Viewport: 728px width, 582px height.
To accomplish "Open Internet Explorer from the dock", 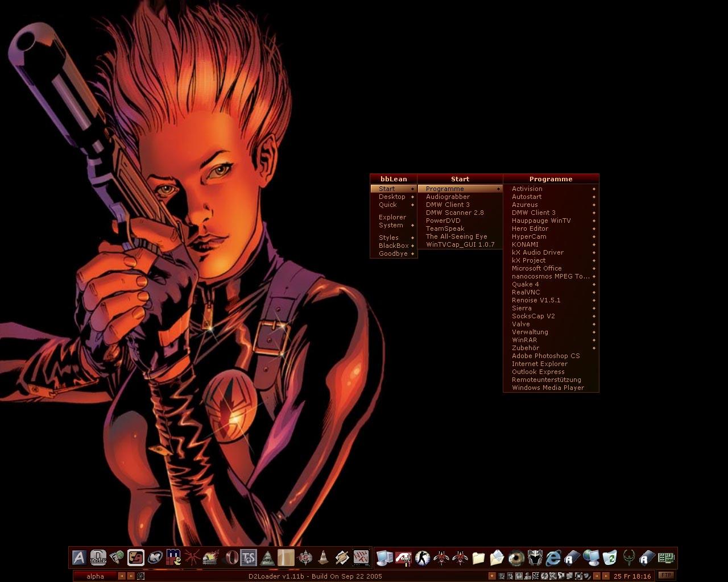I will pyautogui.click(x=553, y=558).
